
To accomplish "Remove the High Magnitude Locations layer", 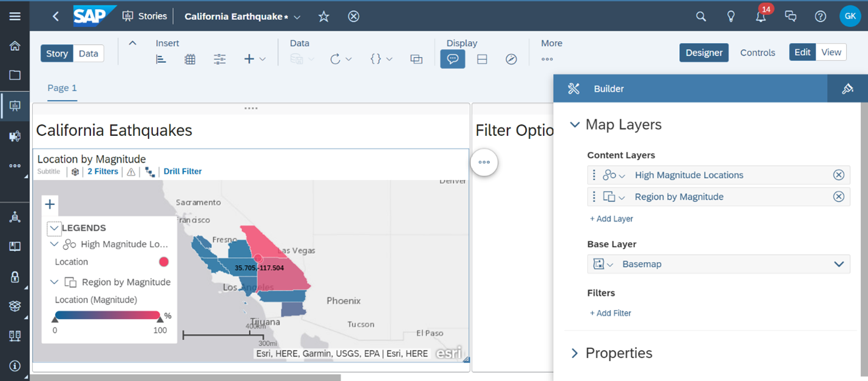I will (x=838, y=175).
